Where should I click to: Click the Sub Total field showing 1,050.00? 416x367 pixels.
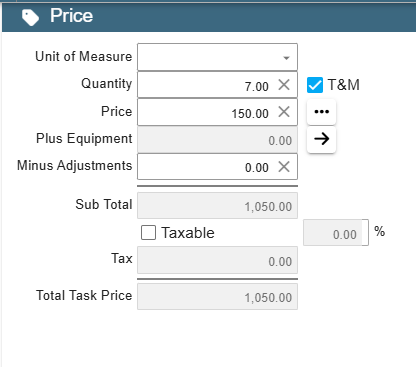click(217, 205)
